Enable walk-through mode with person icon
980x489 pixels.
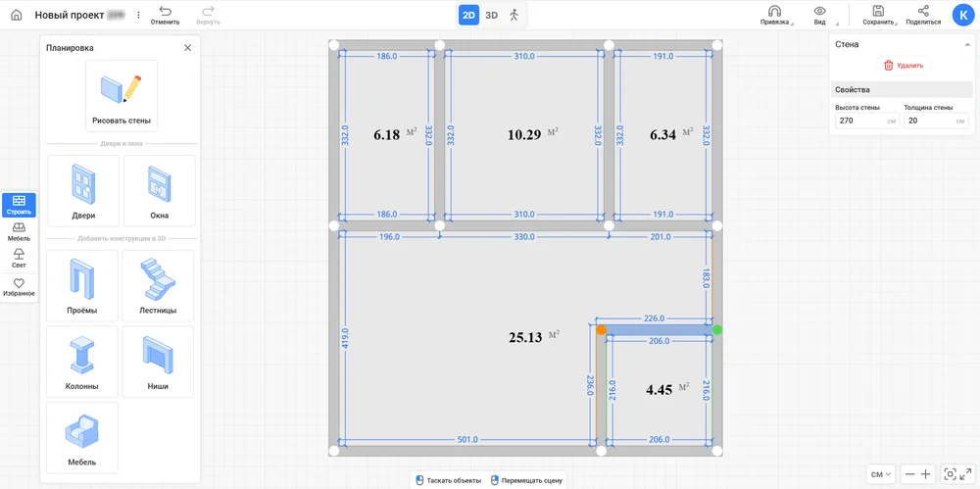(514, 15)
